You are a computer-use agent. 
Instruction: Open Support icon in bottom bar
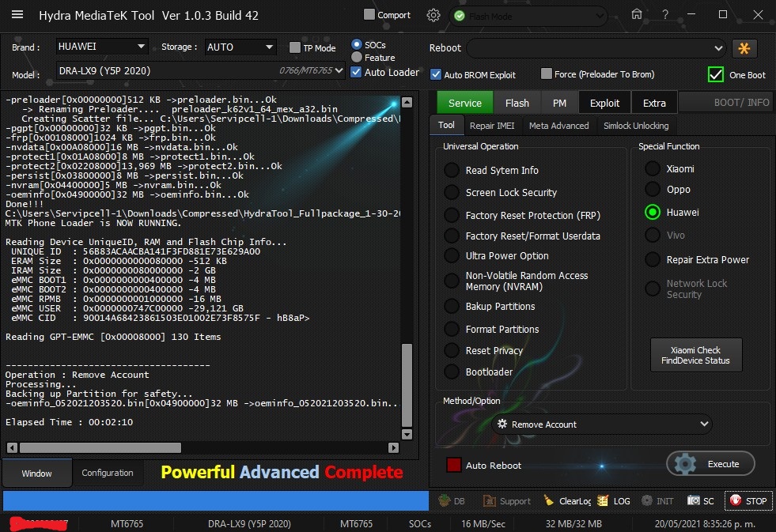point(490,500)
